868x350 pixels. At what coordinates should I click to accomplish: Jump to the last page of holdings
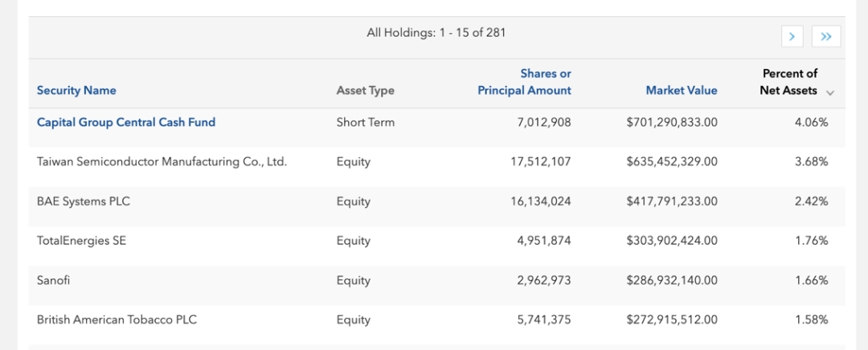pos(825,36)
